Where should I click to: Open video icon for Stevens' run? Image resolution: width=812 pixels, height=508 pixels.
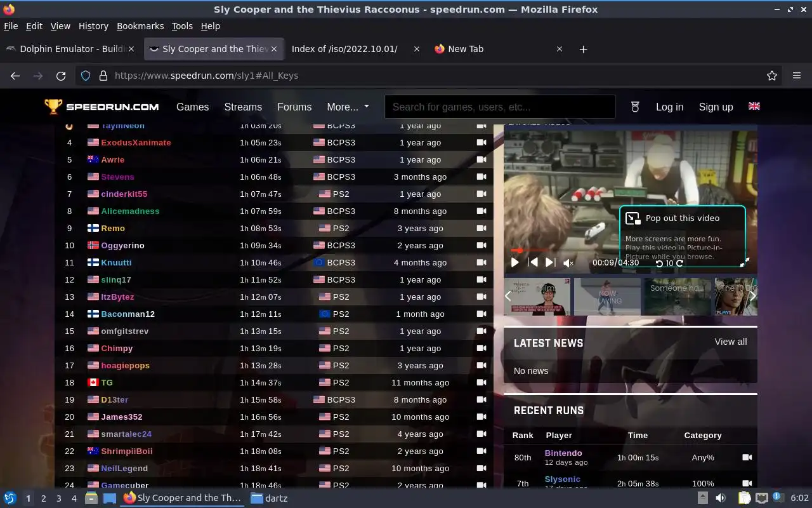(481, 177)
